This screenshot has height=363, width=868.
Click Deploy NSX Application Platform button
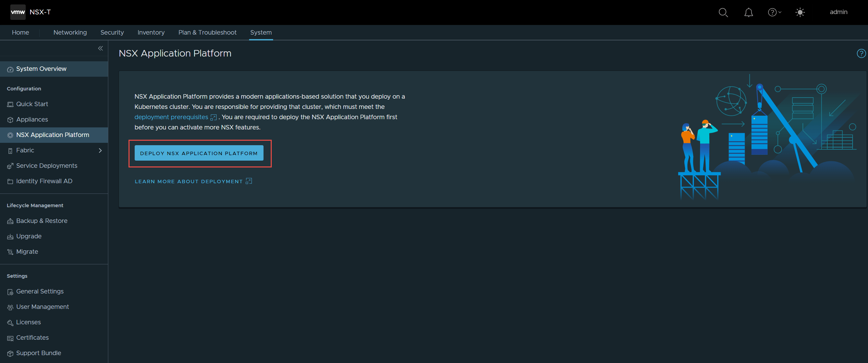coord(199,153)
